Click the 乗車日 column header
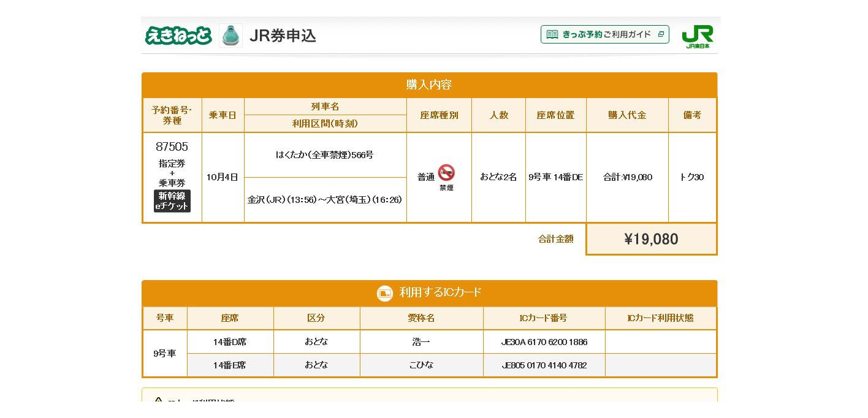Viewport: 868px width, 418px height. 223,115
